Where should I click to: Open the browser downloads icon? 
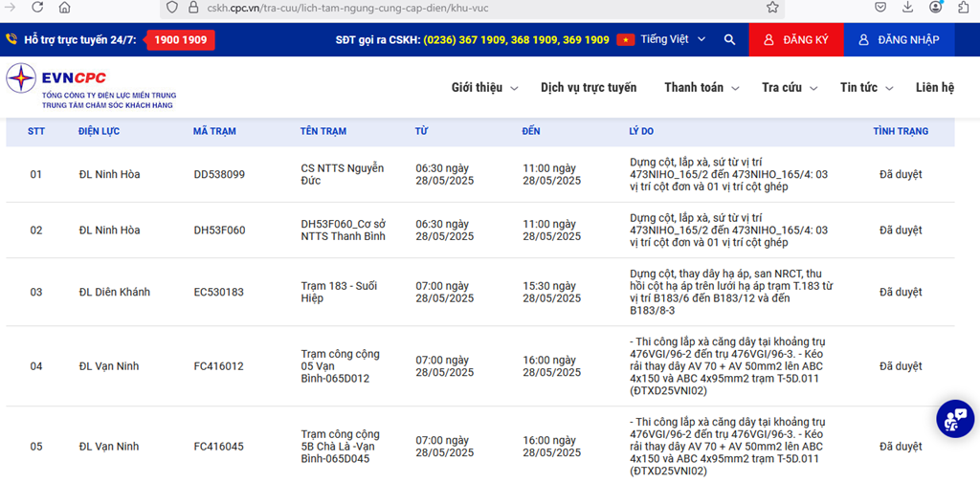907,7
